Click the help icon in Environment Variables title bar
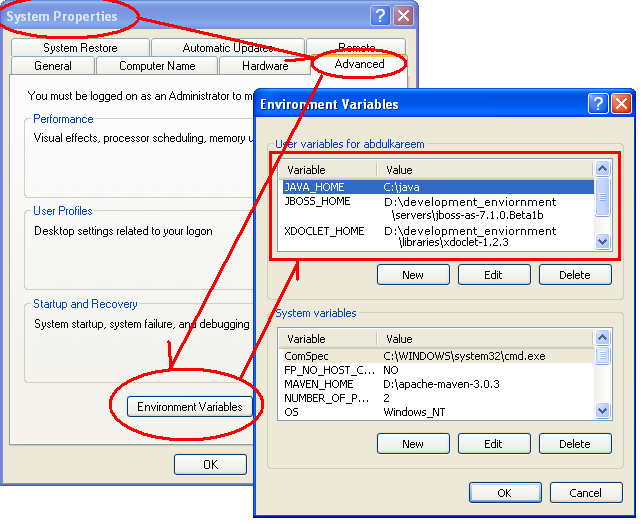643x524 pixels. coord(598,103)
